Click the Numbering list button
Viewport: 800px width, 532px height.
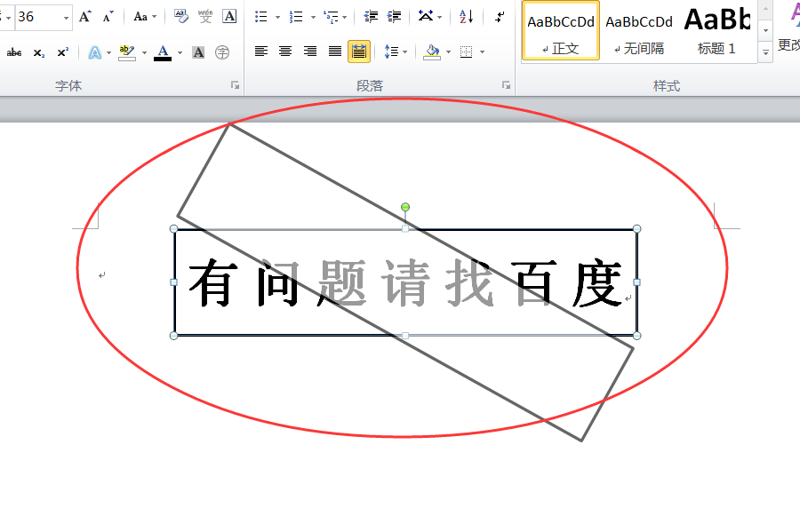click(296, 17)
